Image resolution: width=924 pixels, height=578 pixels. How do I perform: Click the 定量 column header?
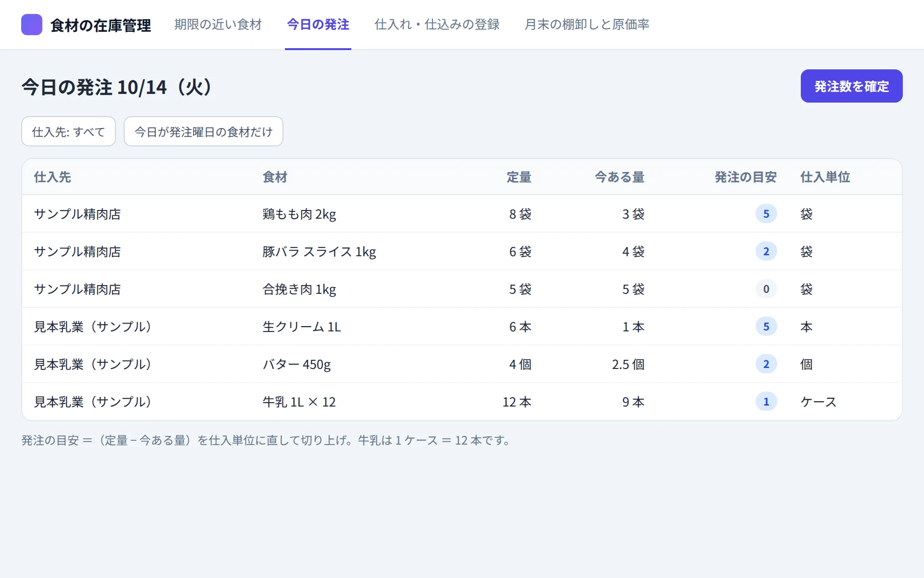pyautogui.click(x=519, y=177)
